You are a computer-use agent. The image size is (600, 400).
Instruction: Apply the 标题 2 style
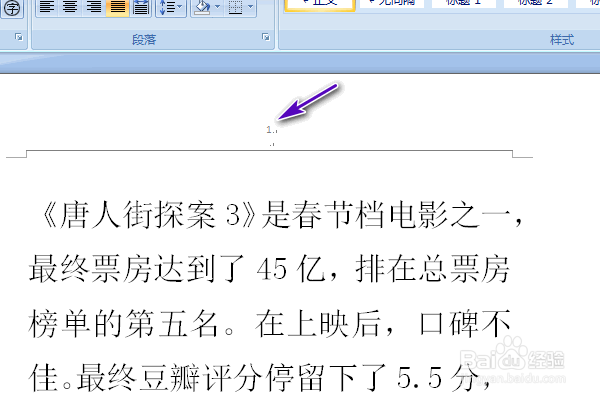(536, 3)
